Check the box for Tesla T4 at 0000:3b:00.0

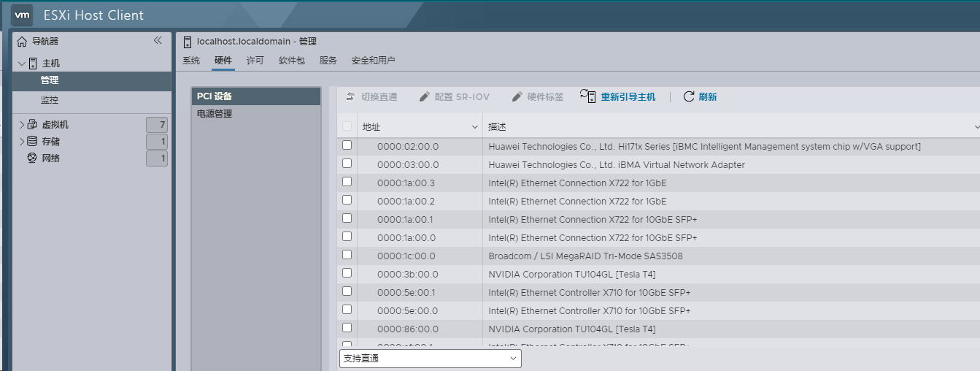(x=347, y=273)
